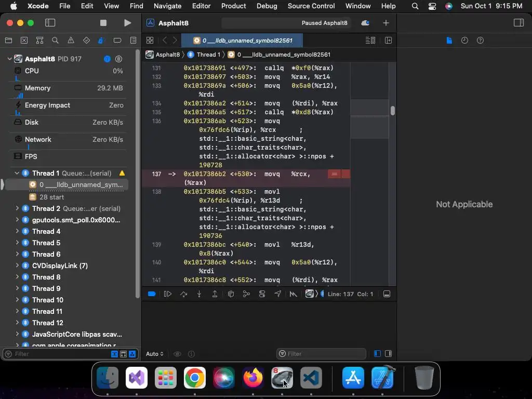The width and height of the screenshot is (532, 399).
Task: Toggle show only crashed threads filter
Action: pos(114,354)
